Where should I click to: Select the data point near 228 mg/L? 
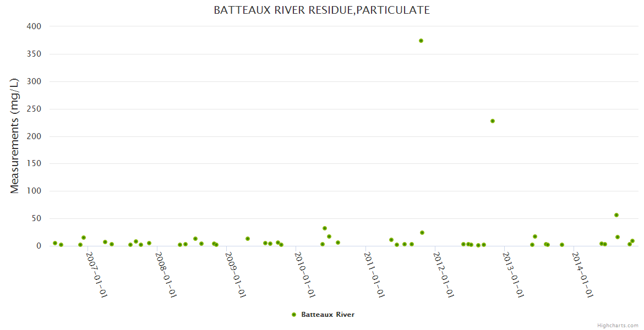pyautogui.click(x=493, y=121)
